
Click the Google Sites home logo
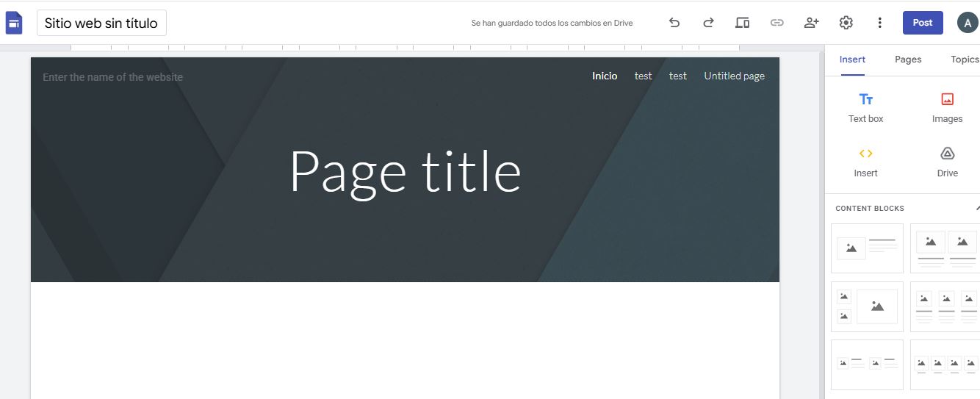[14, 24]
